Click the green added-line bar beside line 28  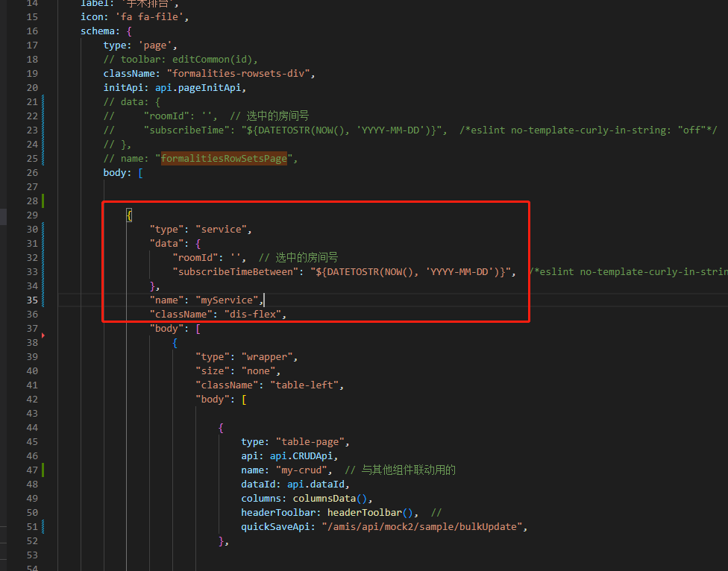point(43,201)
